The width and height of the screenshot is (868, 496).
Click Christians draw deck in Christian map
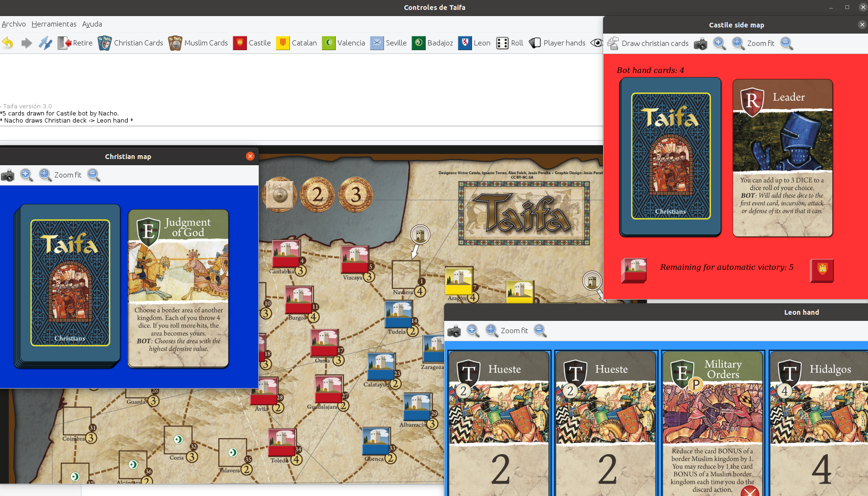tap(68, 286)
